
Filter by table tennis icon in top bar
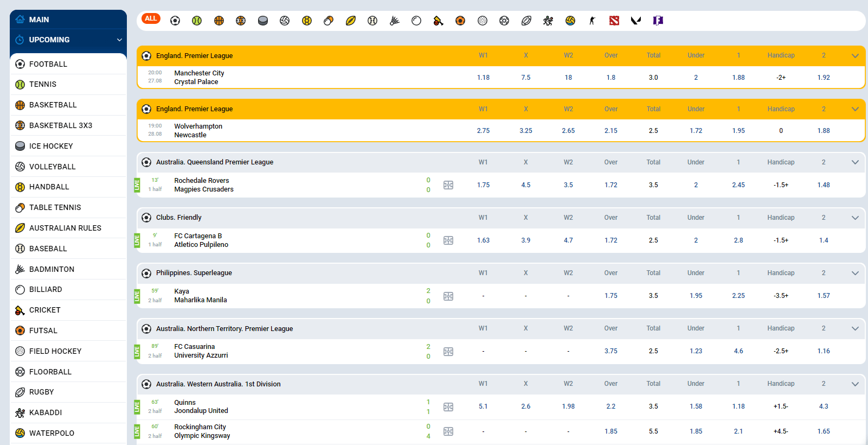pos(329,21)
